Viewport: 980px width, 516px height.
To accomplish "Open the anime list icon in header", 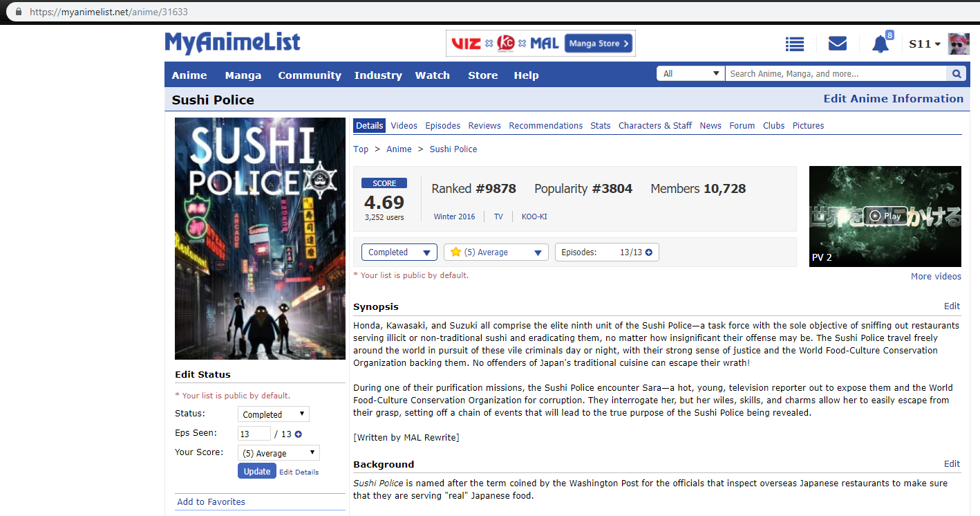I will [x=795, y=44].
